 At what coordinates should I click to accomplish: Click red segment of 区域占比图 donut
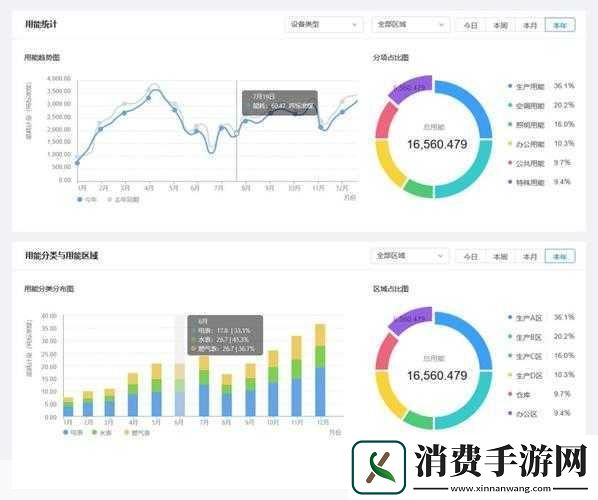(386, 351)
